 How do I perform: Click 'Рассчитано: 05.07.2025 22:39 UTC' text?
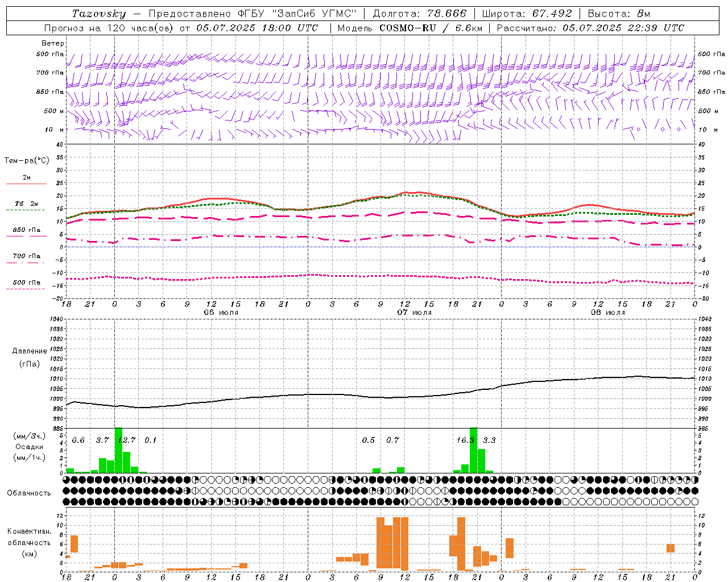pyautogui.click(x=590, y=28)
